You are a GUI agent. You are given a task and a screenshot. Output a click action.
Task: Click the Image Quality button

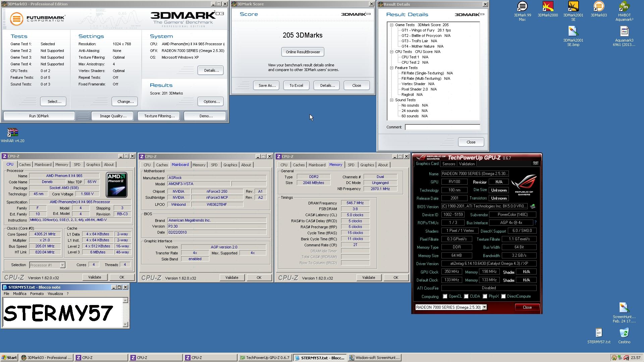113,116
